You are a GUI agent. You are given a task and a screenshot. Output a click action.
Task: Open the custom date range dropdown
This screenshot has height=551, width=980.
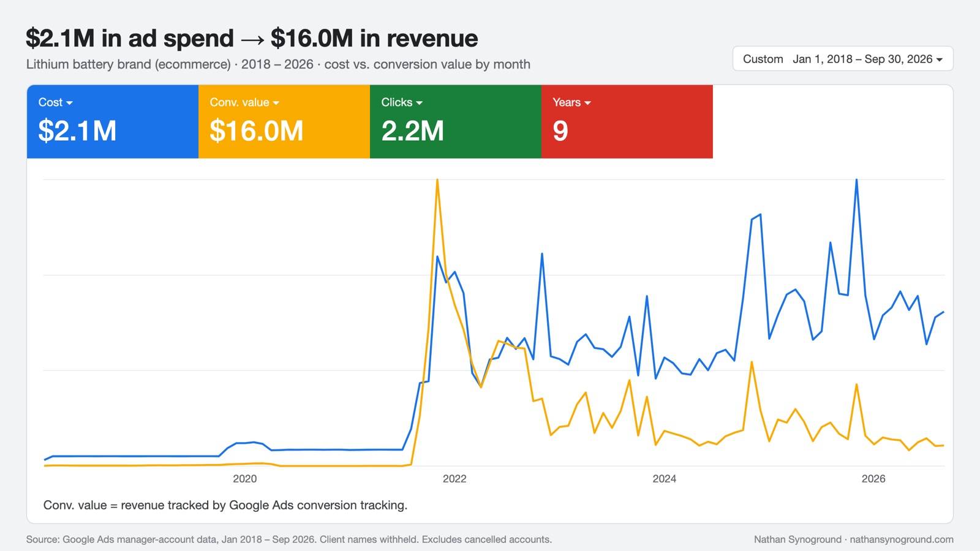click(x=843, y=59)
